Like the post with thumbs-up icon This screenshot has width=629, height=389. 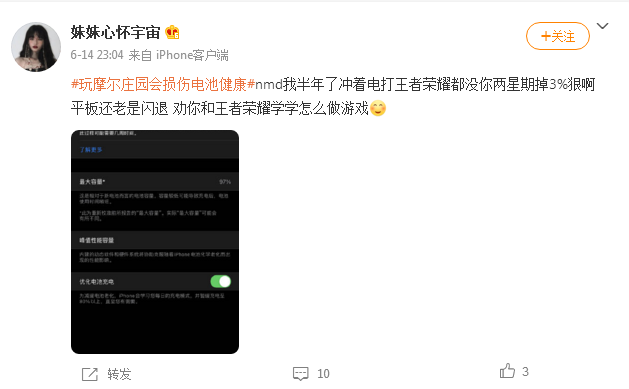(507, 371)
